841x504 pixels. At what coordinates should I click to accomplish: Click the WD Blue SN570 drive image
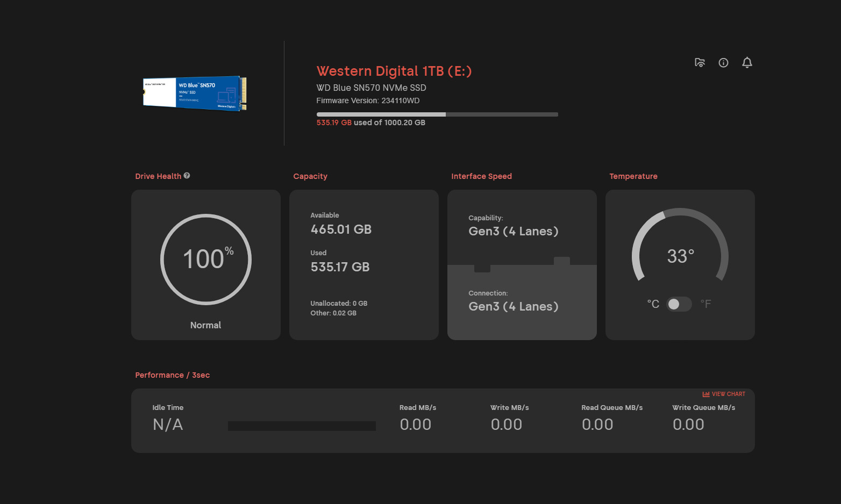click(x=195, y=93)
